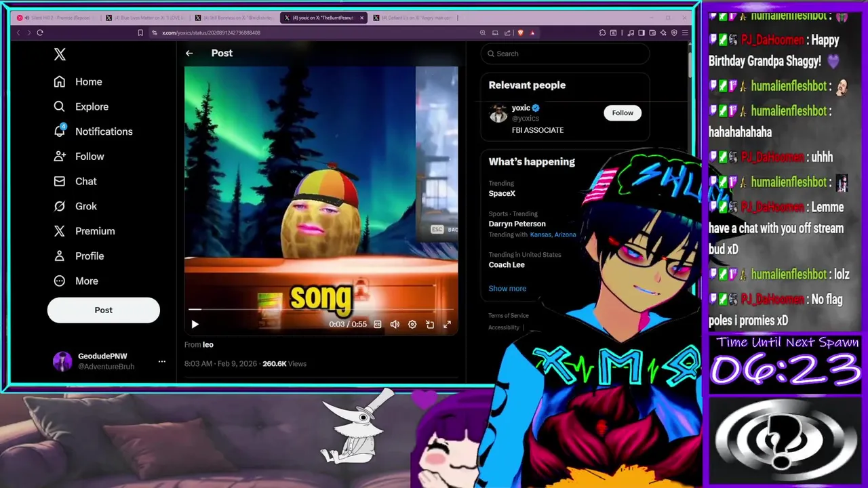Open account menu three dots beside GeodudePNW
This screenshot has width=868, height=488.
tap(161, 361)
